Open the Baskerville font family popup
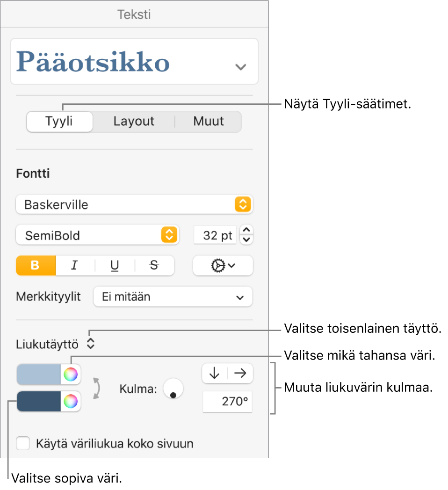The width and height of the screenshot is (448, 490). tap(134, 204)
